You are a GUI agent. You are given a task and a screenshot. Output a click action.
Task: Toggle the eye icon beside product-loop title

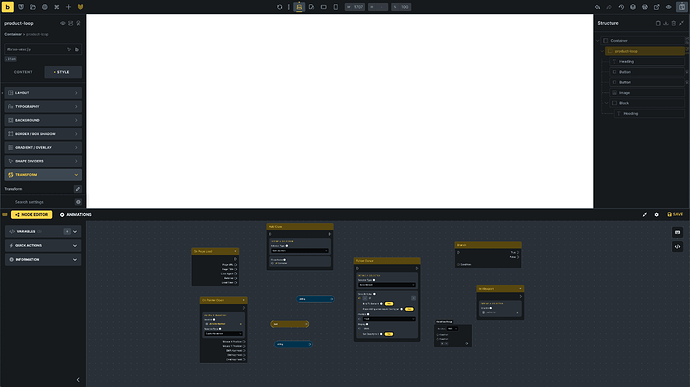click(x=62, y=23)
